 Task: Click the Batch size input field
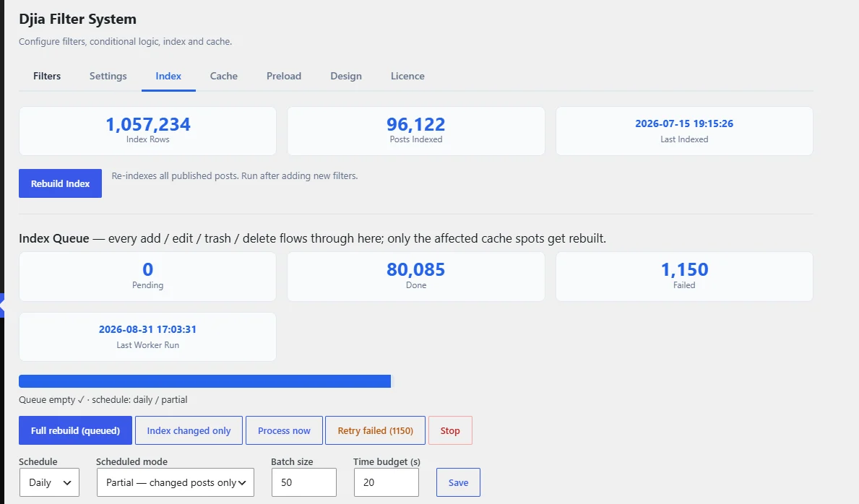[x=304, y=482]
